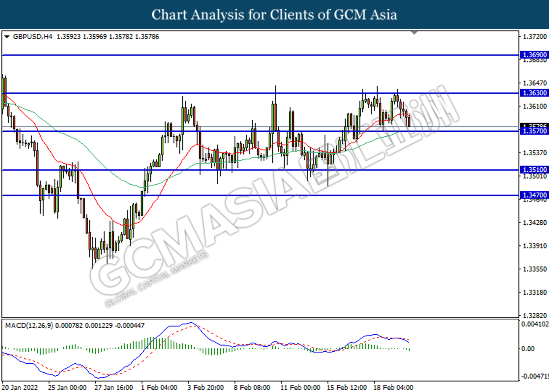Click the 3 Feb 20:00 time label
The height and width of the screenshot is (392, 549).
click(x=206, y=387)
